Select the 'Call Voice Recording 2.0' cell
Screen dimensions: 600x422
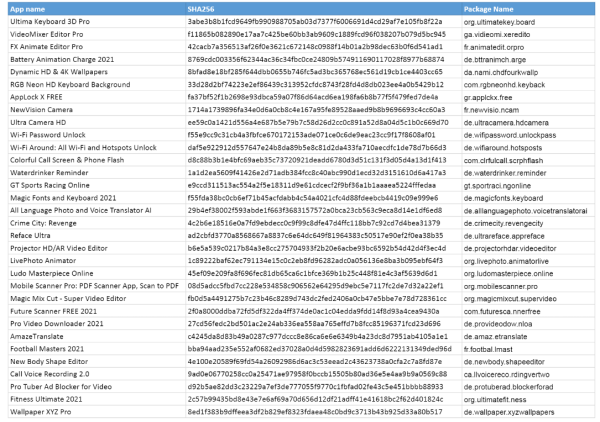pyautogui.click(x=96, y=374)
